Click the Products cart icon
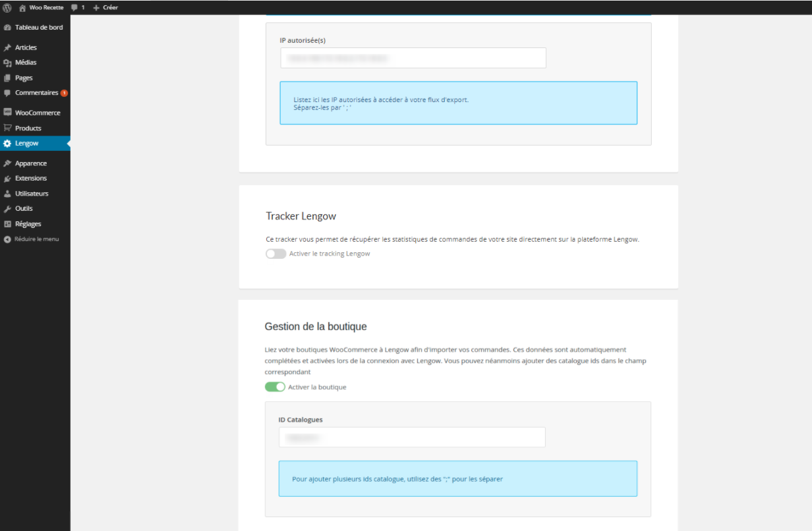 coord(7,128)
